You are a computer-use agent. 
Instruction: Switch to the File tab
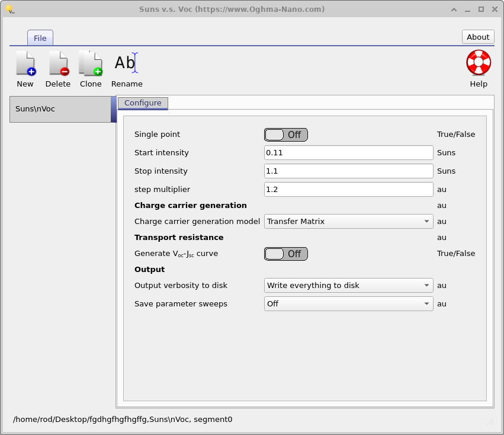pos(40,37)
